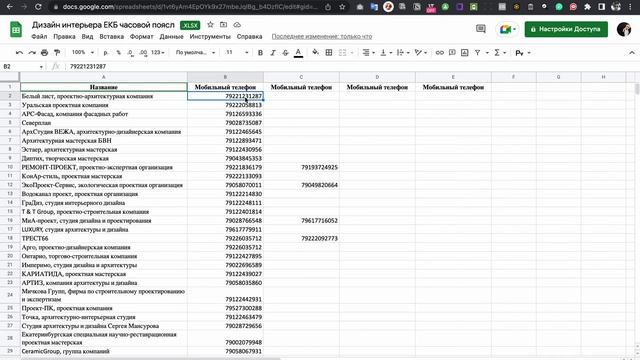Open the Правка menu
This screenshot has width=640, height=360.
[x=64, y=36]
